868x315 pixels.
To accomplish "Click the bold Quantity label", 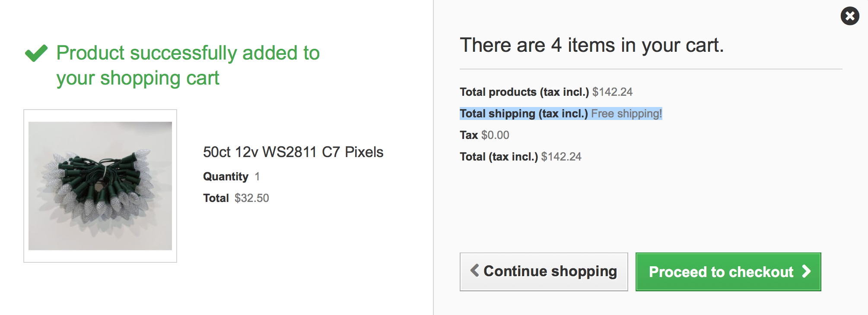I will [226, 176].
